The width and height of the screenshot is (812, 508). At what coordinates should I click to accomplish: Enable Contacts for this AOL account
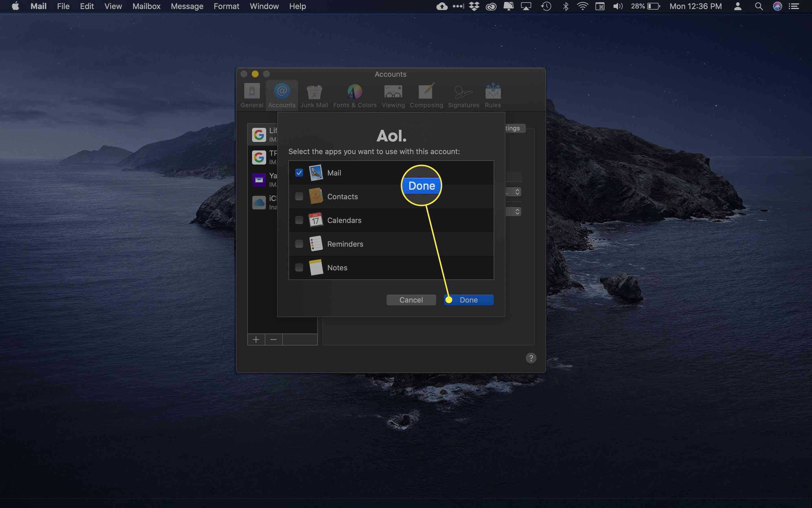click(299, 196)
